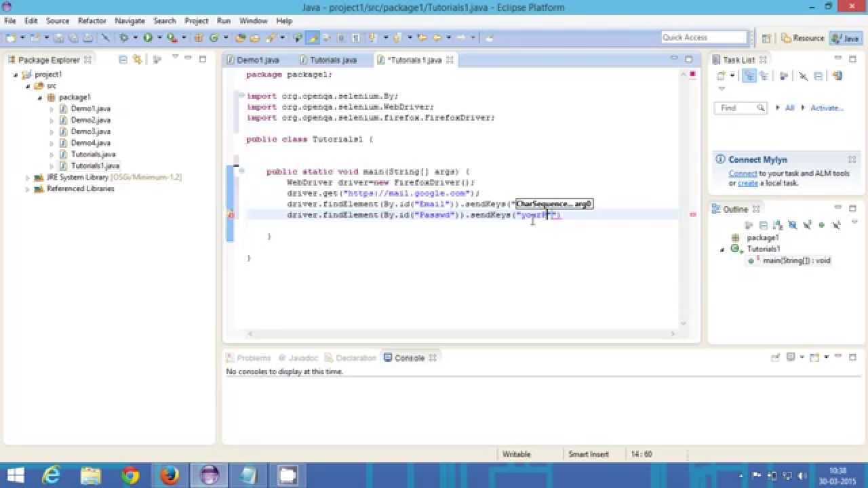Toggle Mark Occurrences in the toolbar
The image size is (868, 488).
pyautogui.click(x=313, y=38)
